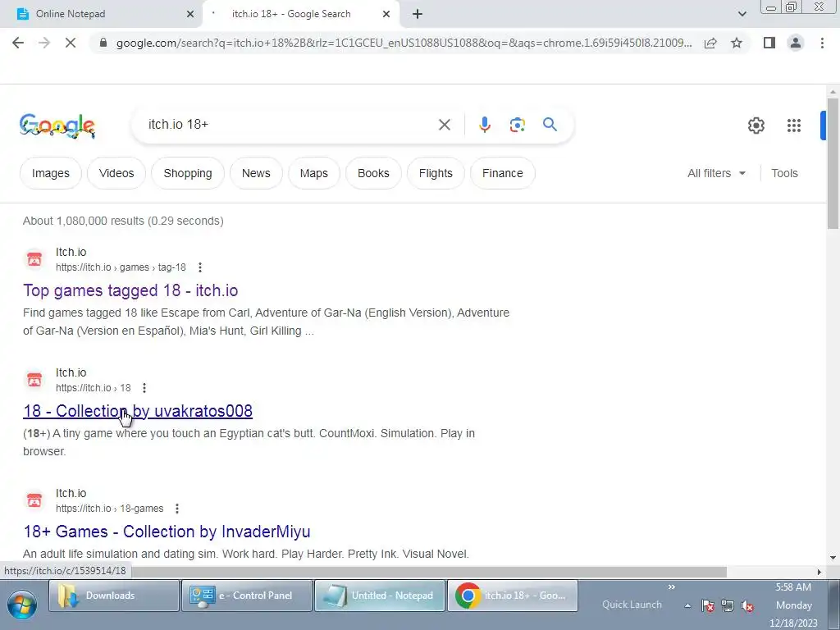Bookmark this page with the star icon
Image resolution: width=840 pixels, height=630 pixels.
[737, 43]
